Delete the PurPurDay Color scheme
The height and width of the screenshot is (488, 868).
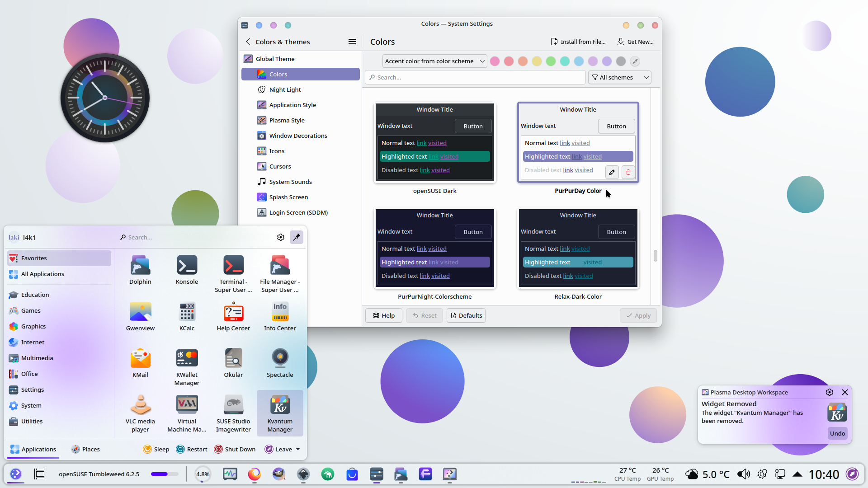click(628, 172)
